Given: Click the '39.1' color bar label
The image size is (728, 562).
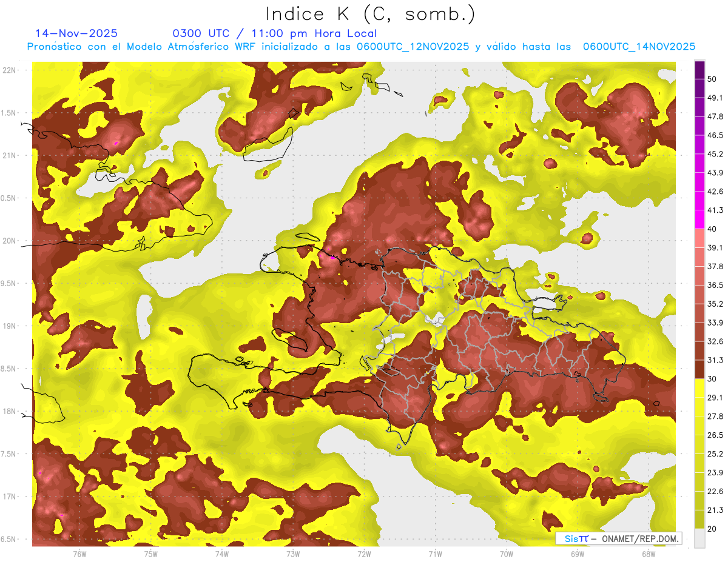Looking at the screenshot, I should click(x=715, y=247).
